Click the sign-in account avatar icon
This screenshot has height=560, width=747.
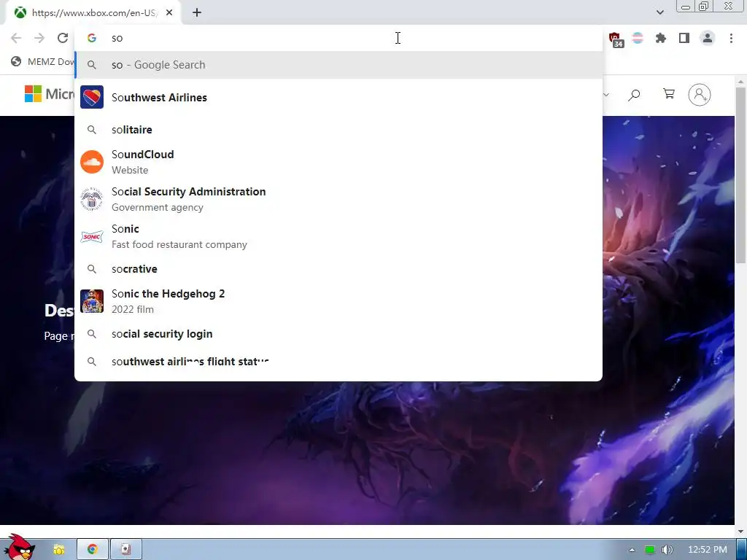coord(700,95)
